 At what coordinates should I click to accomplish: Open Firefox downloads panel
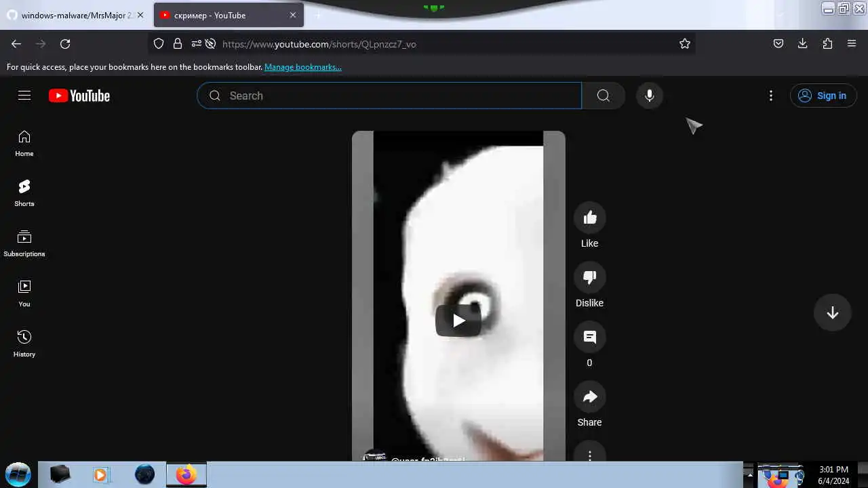point(803,43)
